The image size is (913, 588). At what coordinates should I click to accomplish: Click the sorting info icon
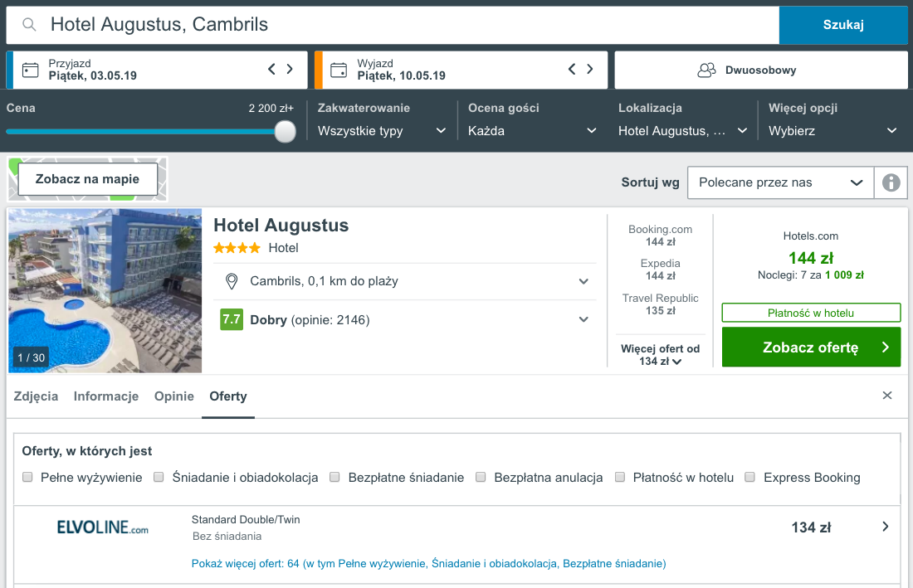pyautogui.click(x=891, y=182)
